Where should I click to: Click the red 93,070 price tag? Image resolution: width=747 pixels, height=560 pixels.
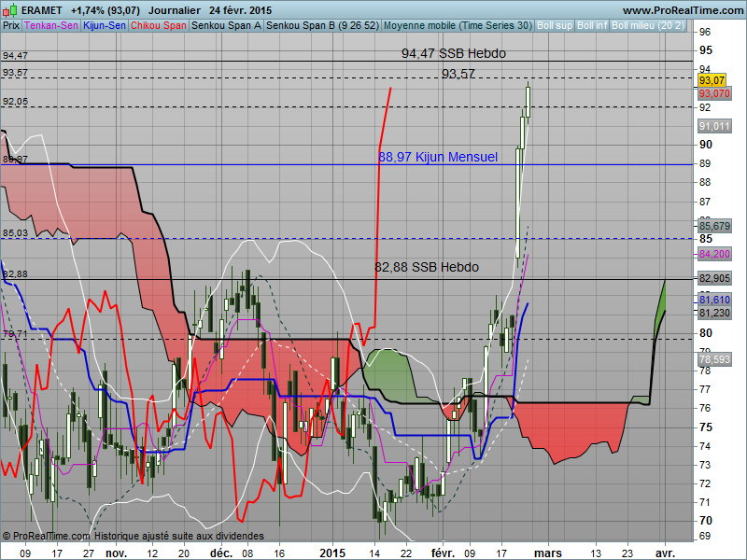click(x=714, y=93)
